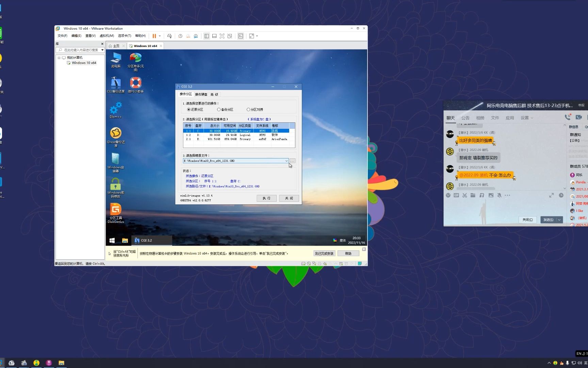
Task: Click the VMware pause VM icon
Action: 154,36
